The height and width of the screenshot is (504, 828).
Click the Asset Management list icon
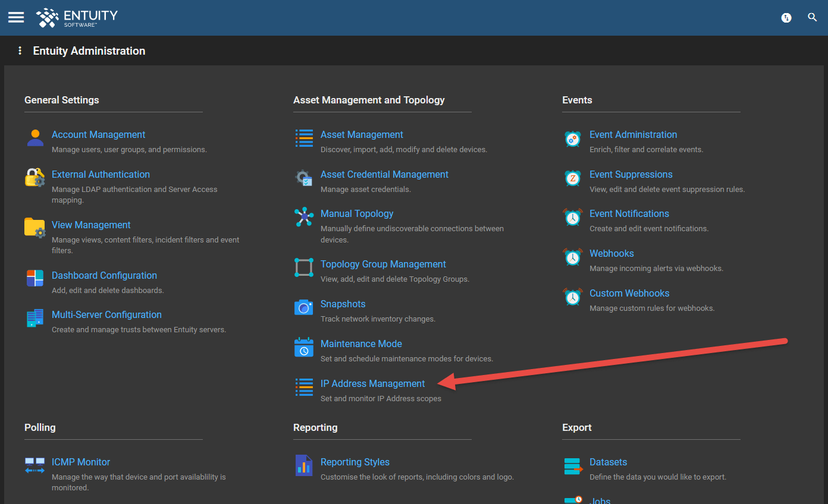(304, 138)
